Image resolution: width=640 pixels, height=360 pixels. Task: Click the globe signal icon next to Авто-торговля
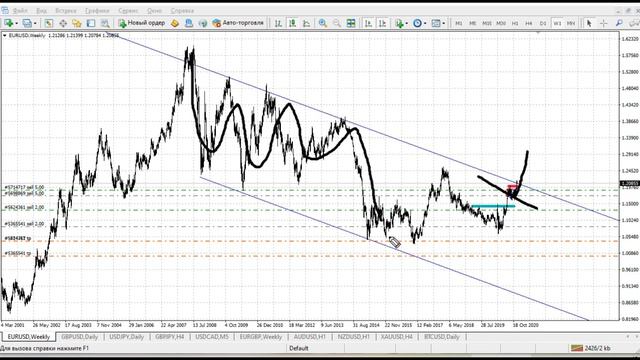pyautogui.click(x=202, y=23)
